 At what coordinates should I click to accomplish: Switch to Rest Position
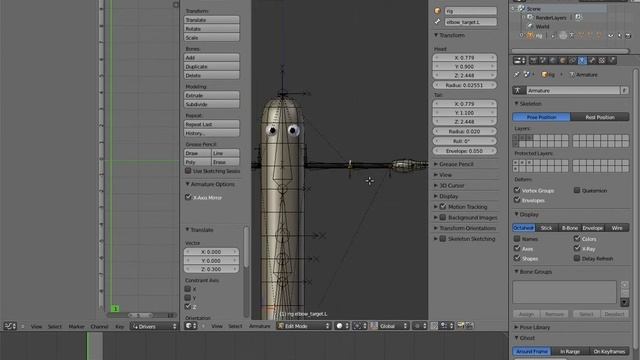[x=600, y=117]
